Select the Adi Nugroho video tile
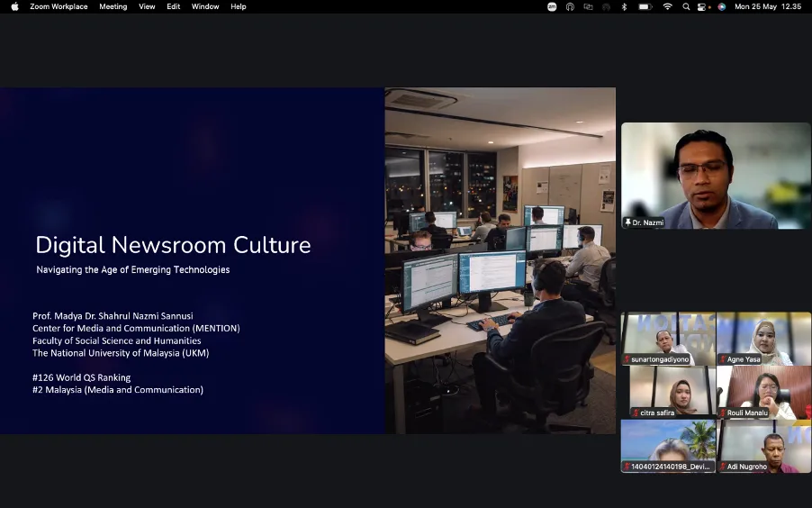The width and height of the screenshot is (812, 508). [764, 447]
